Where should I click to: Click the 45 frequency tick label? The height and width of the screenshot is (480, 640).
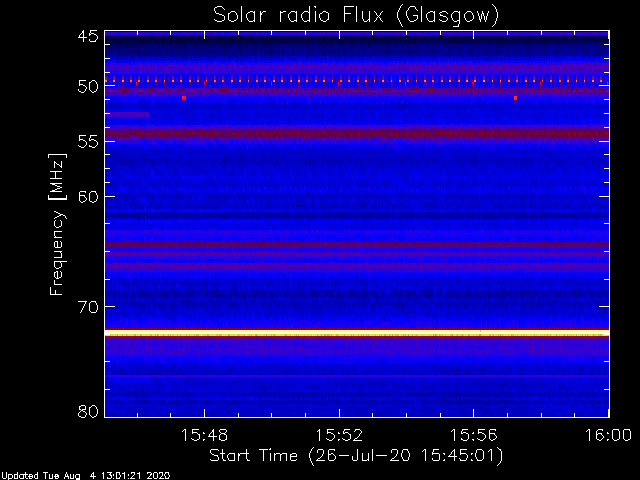pos(88,36)
